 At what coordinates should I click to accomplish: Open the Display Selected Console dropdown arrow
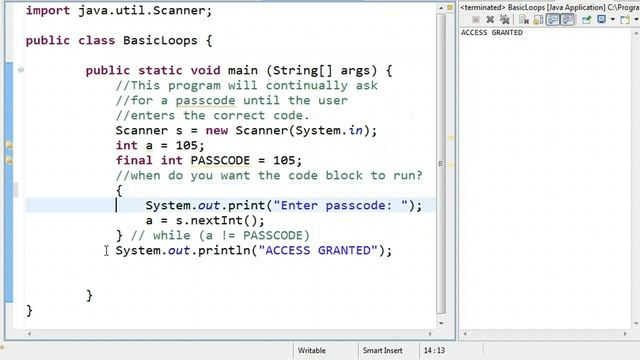613,20
